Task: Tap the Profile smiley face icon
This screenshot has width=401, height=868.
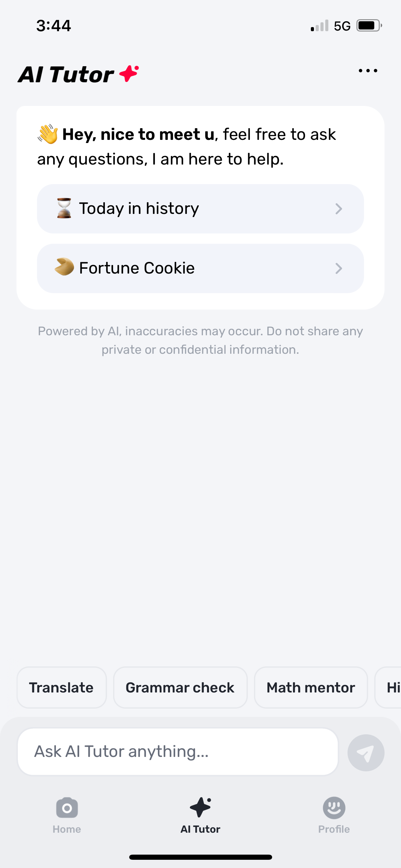Action: coord(334,808)
